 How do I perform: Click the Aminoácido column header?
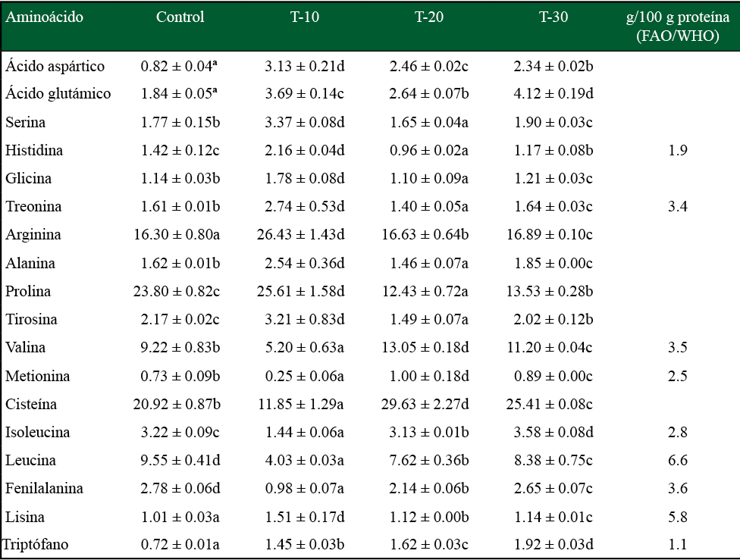click(x=44, y=17)
